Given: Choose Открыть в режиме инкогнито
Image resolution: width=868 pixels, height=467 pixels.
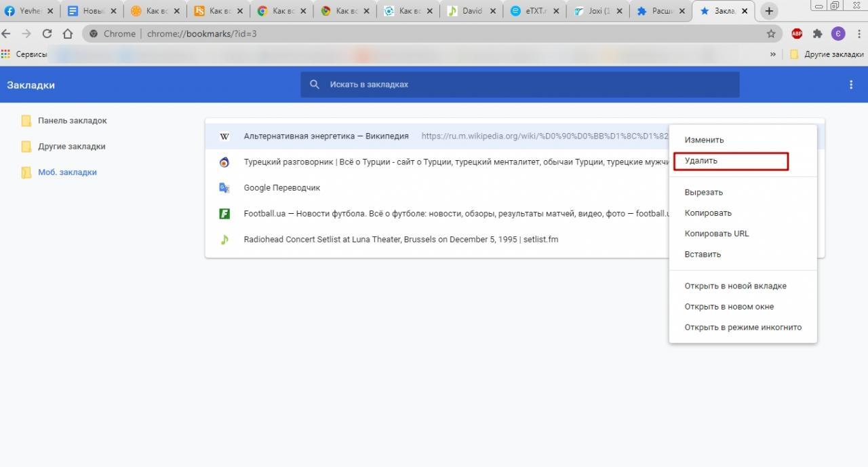Looking at the screenshot, I should tap(743, 327).
